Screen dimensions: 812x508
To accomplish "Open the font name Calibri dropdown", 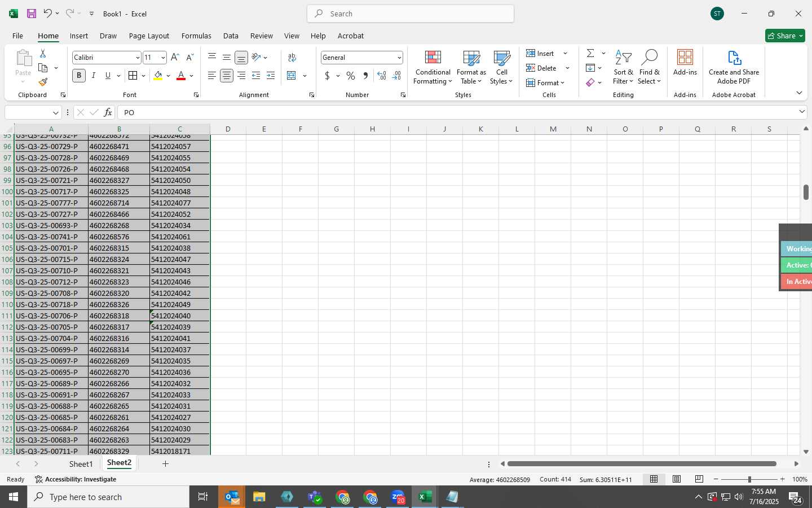I will (x=137, y=58).
